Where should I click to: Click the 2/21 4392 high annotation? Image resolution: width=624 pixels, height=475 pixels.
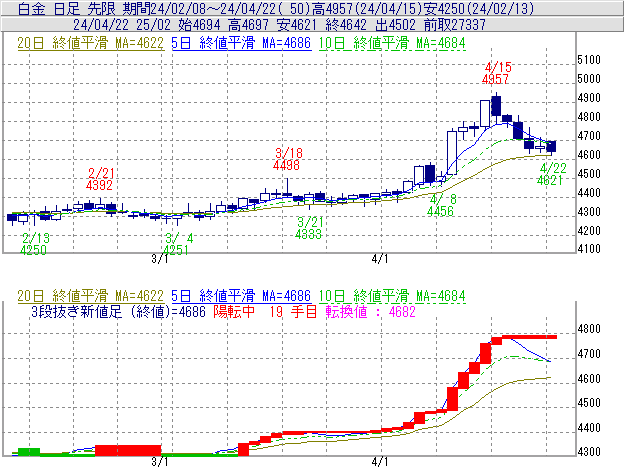point(100,179)
